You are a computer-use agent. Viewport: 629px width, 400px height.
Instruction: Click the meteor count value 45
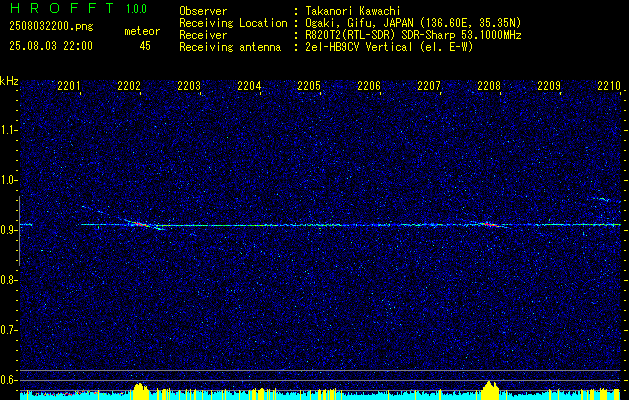click(145, 46)
